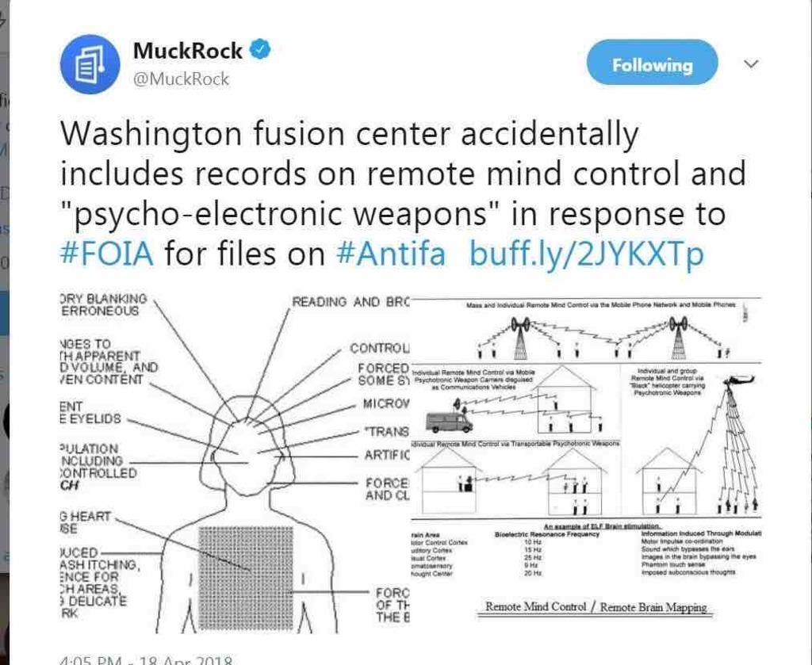Open the human body diagram image
This screenshot has height=665, width=812.
coord(235,463)
